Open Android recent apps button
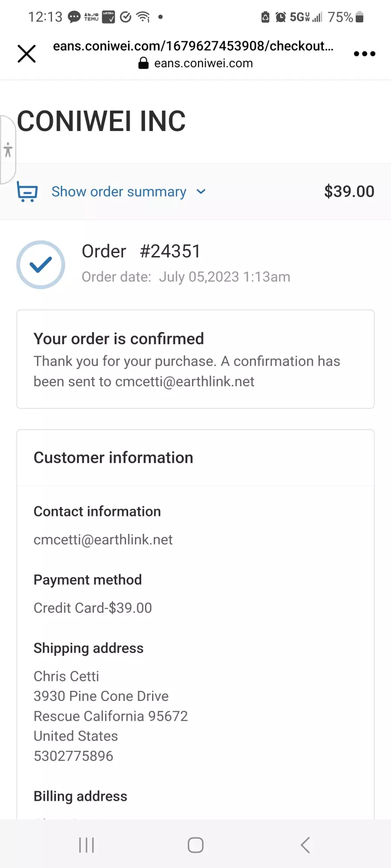This screenshot has width=391, height=868. [86, 845]
